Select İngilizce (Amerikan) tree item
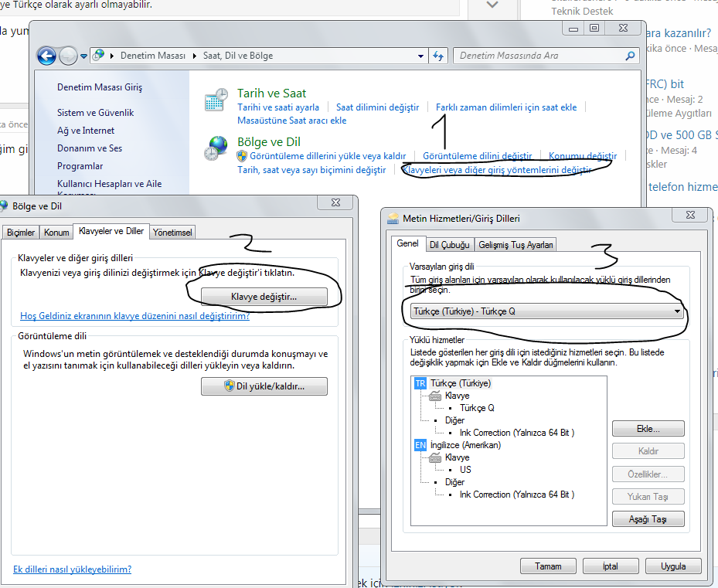The height and width of the screenshot is (588, 718). (465, 445)
